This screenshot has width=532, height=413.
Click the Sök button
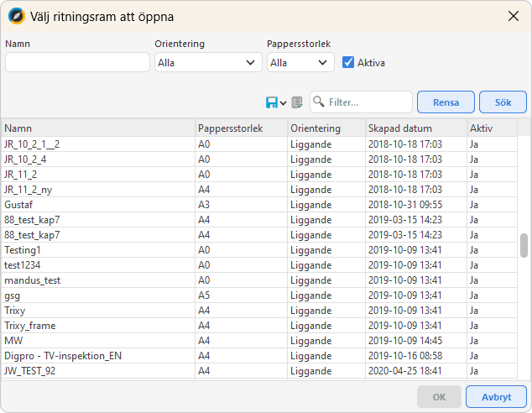click(x=503, y=102)
